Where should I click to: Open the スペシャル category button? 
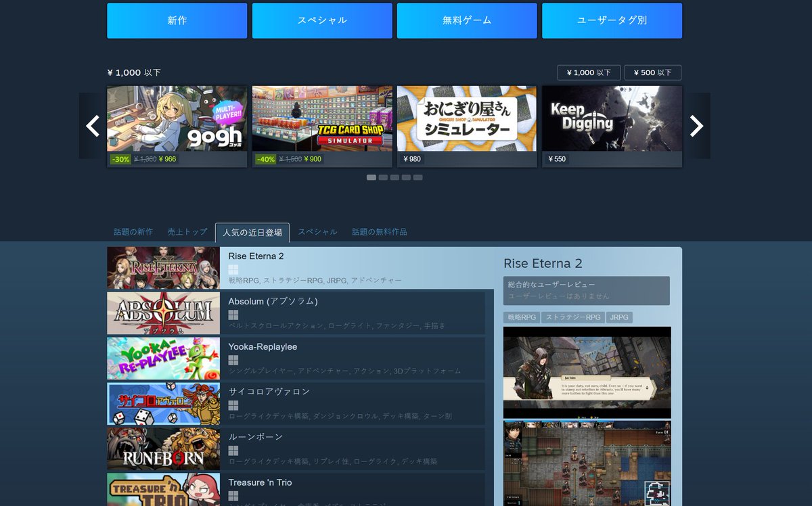click(x=322, y=20)
